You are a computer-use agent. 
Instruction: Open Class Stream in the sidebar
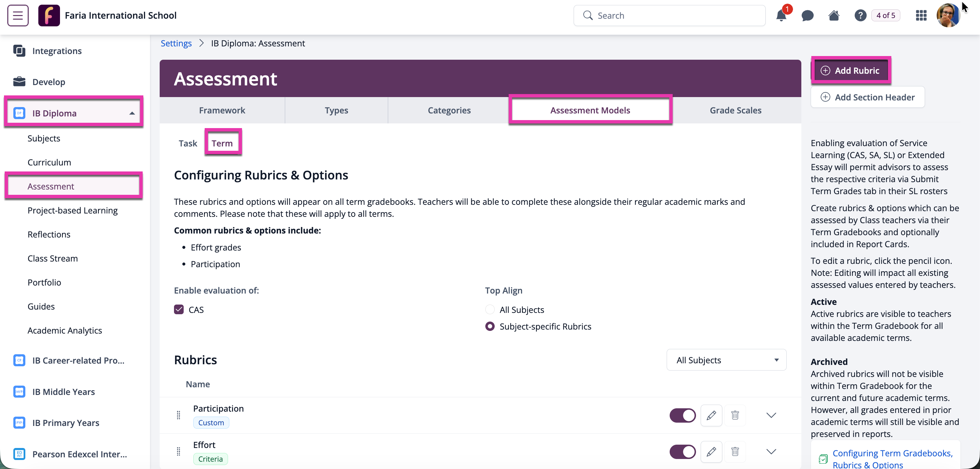coord(53,258)
